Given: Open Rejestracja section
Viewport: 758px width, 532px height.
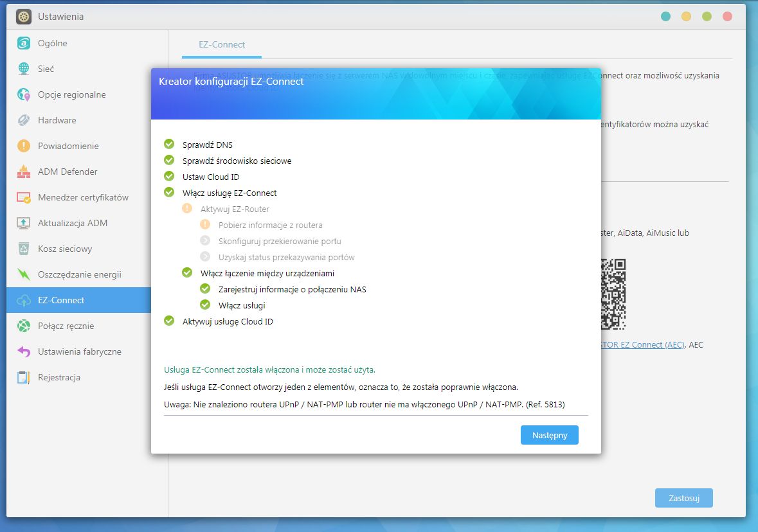Looking at the screenshot, I should pos(78,377).
